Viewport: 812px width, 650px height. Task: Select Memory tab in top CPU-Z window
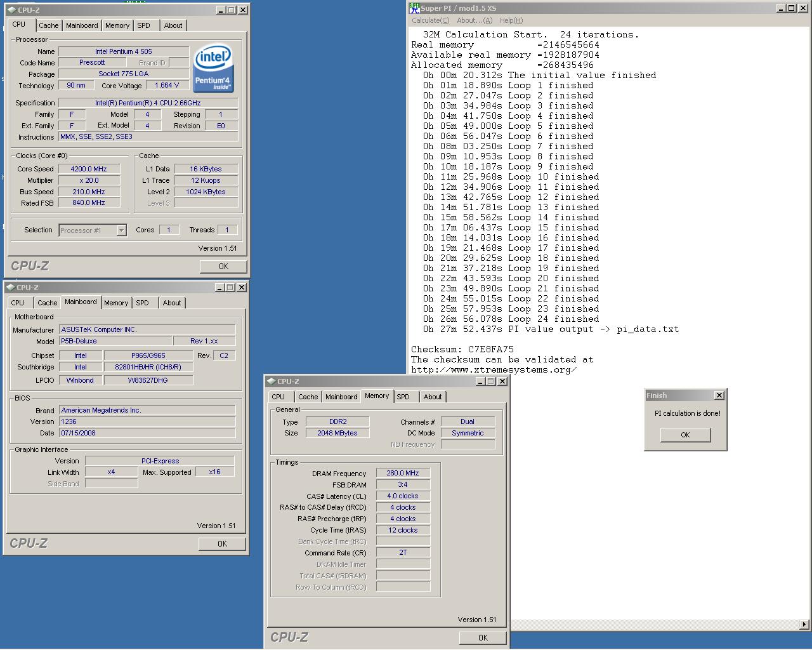[117, 25]
